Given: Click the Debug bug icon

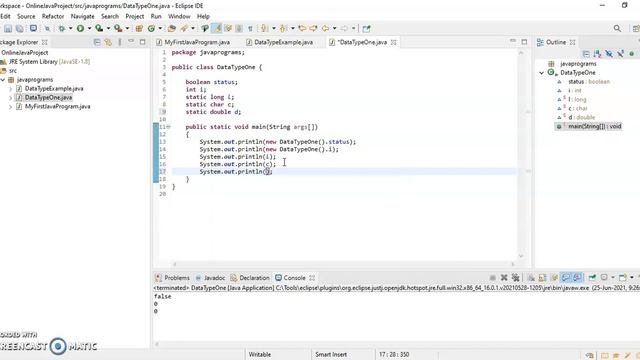Looking at the screenshot, I should click(x=62, y=29).
